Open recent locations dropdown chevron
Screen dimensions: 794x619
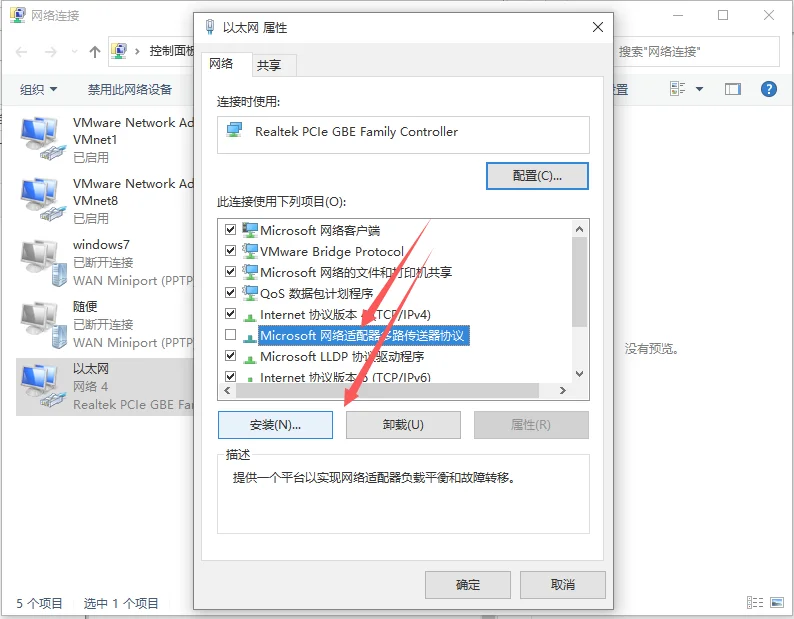pyautogui.click(x=74, y=51)
